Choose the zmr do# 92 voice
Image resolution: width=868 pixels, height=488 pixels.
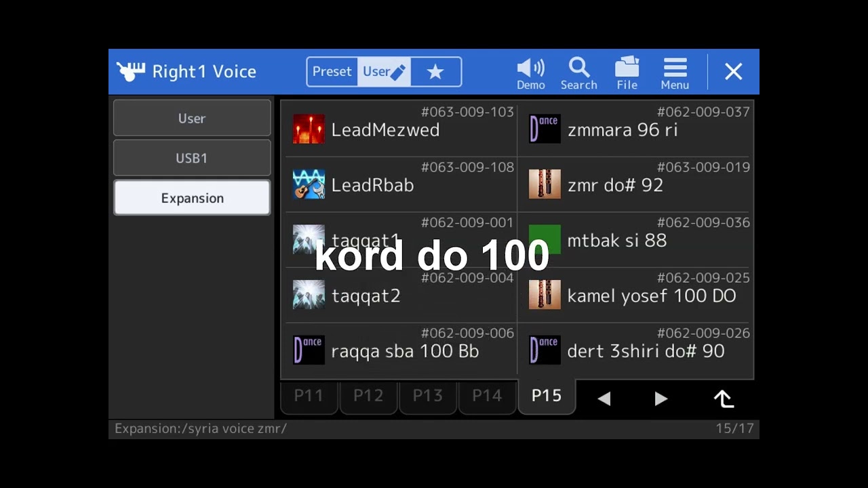pos(615,186)
